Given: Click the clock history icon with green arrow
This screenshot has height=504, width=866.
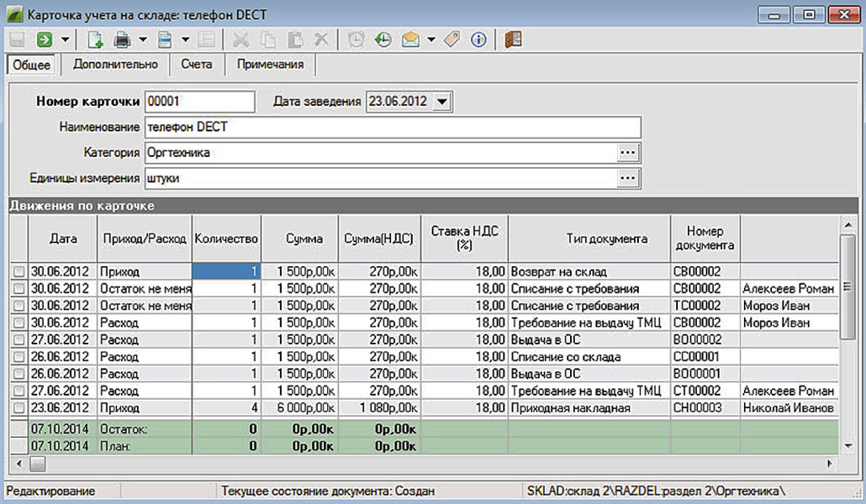Looking at the screenshot, I should (x=383, y=39).
